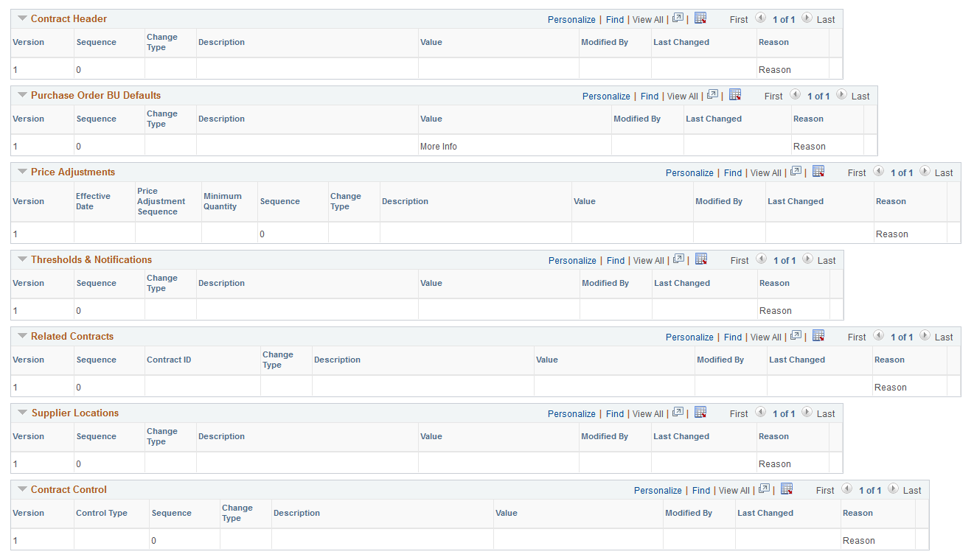This screenshot has height=560, width=974.
Task: Download Contract Control grid to Excel
Action: click(787, 489)
